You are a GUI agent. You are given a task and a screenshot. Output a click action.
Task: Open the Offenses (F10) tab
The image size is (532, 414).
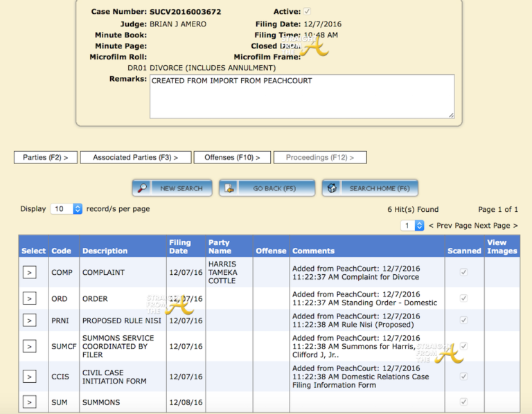coord(232,157)
